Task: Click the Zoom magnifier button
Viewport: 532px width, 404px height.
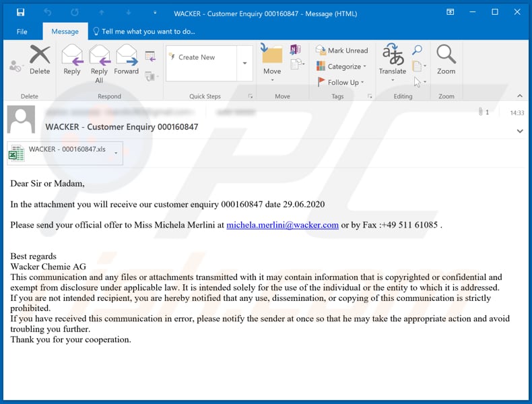Action: (446, 60)
